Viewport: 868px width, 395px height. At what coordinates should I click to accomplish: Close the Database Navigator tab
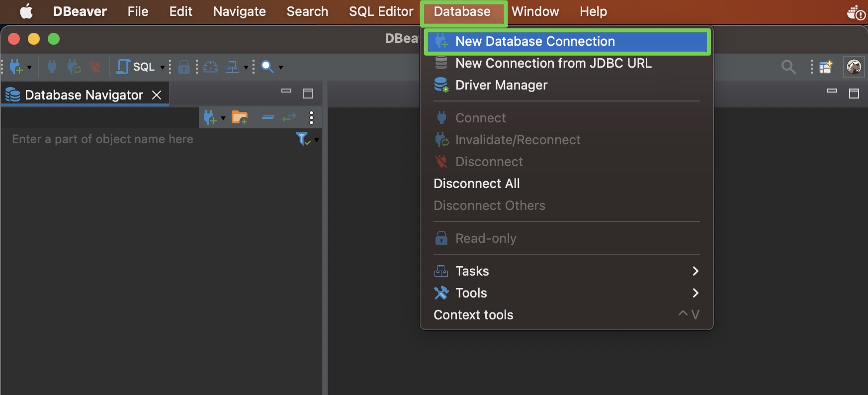click(157, 95)
